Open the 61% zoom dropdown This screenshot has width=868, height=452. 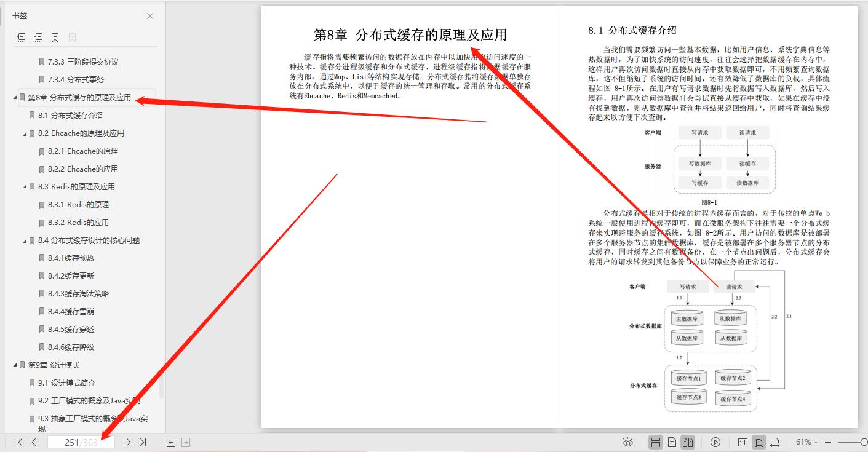807,442
